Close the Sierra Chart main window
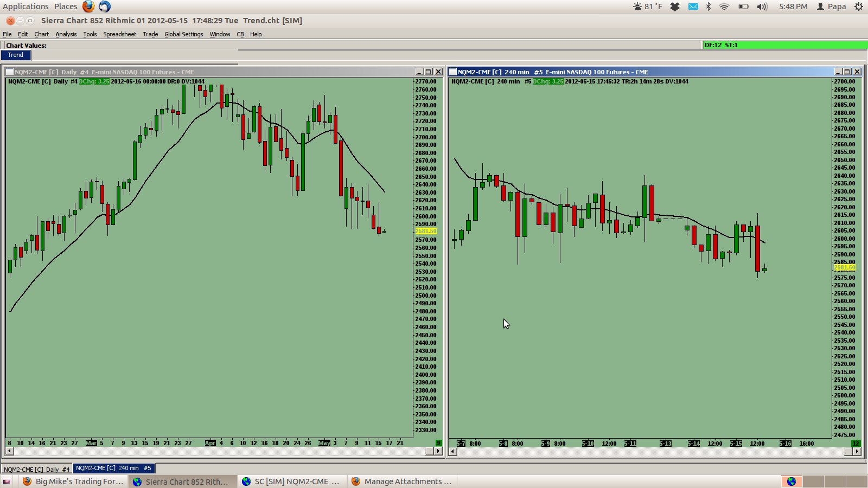Image resolution: width=868 pixels, height=488 pixels. coord(10,21)
